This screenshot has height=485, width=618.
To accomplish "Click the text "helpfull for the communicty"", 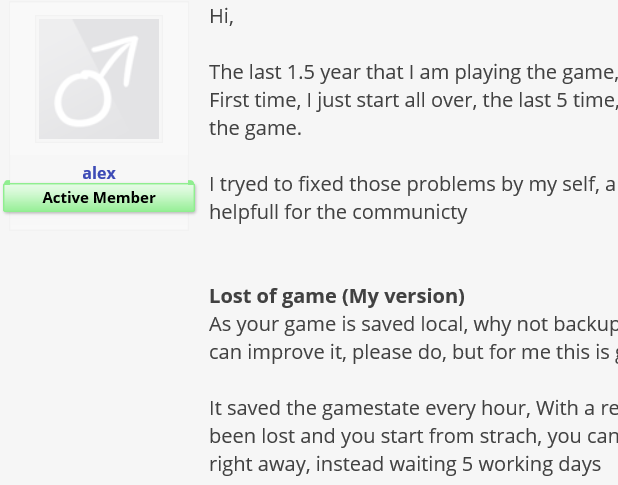I will [338, 212].
